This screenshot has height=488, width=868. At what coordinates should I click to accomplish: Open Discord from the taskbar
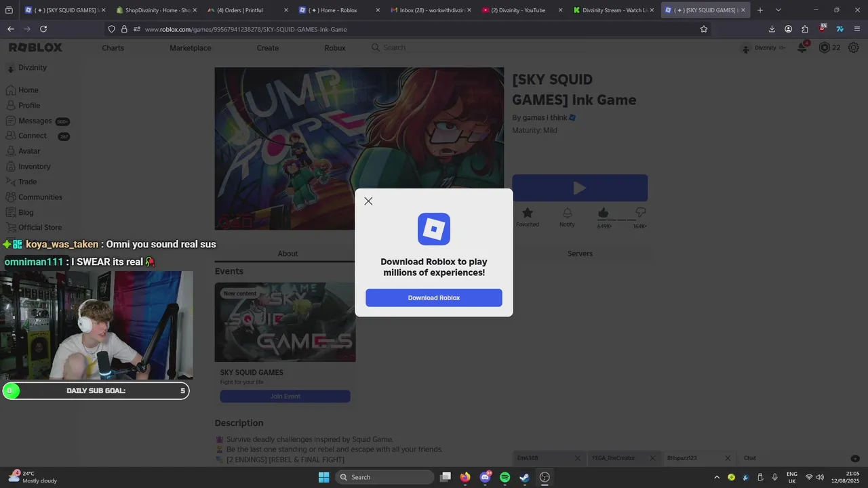pos(485,477)
